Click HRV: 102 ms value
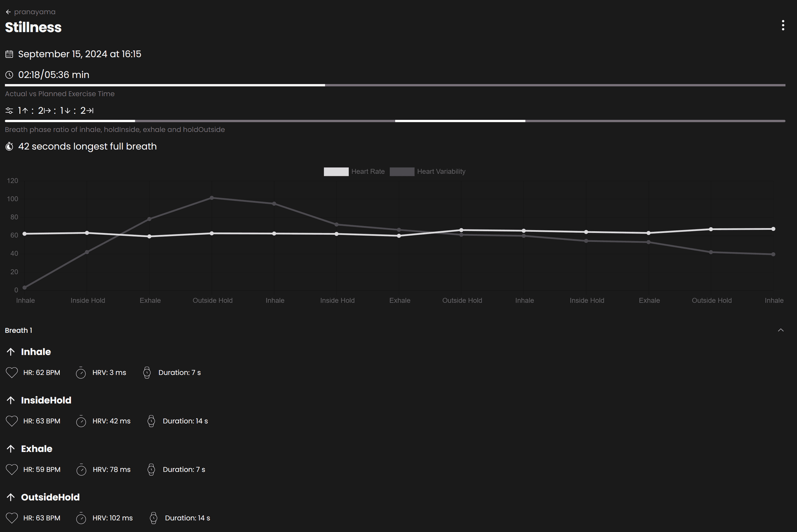Screen dimensions: 797x532 point(112,518)
